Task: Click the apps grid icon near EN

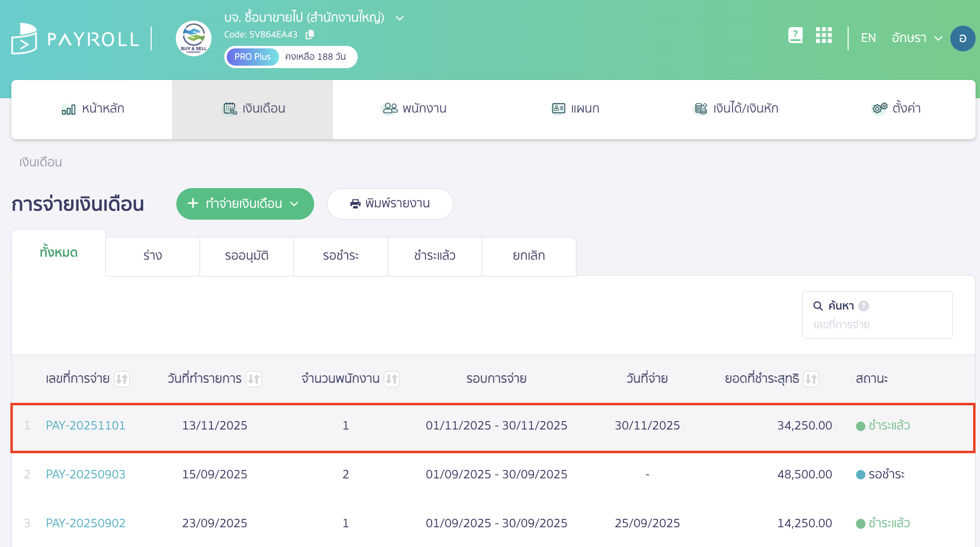Action: 824,36
